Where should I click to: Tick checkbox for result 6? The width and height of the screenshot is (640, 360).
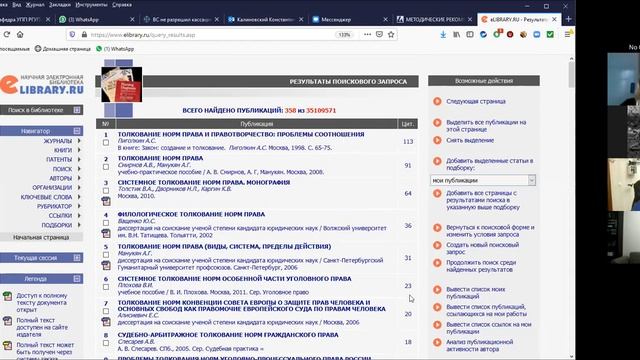(106, 287)
